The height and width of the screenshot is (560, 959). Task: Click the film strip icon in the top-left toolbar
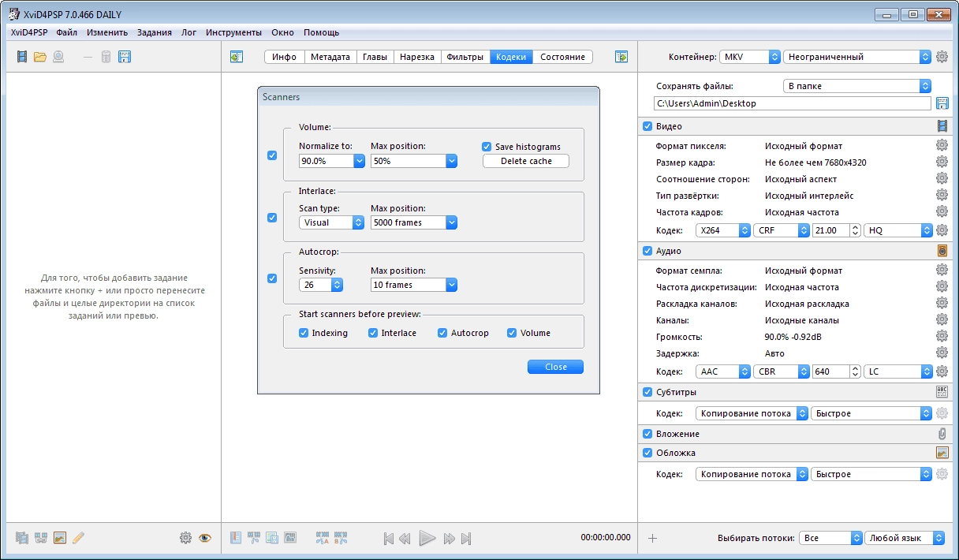point(21,57)
